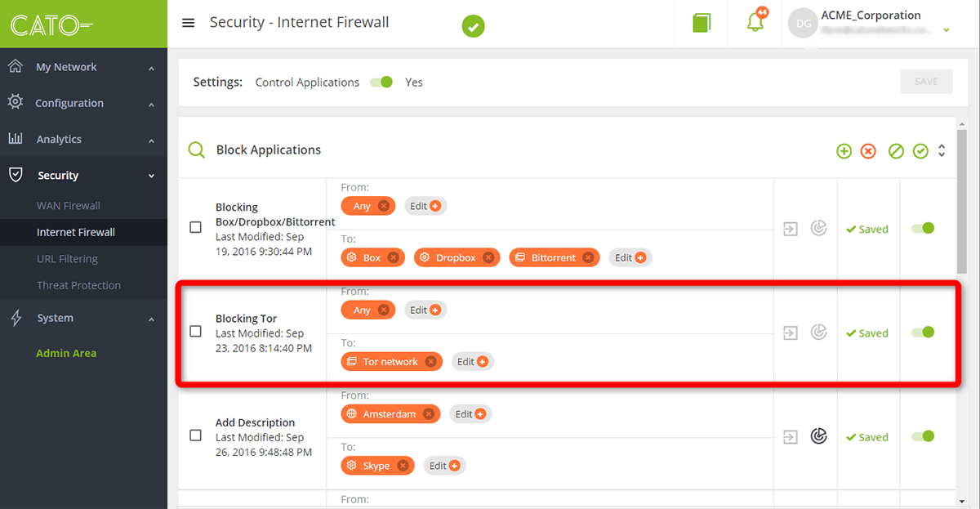Viewport: 980px width, 509px height.
Task: Open WAN Firewall page
Action: tap(69, 205)
